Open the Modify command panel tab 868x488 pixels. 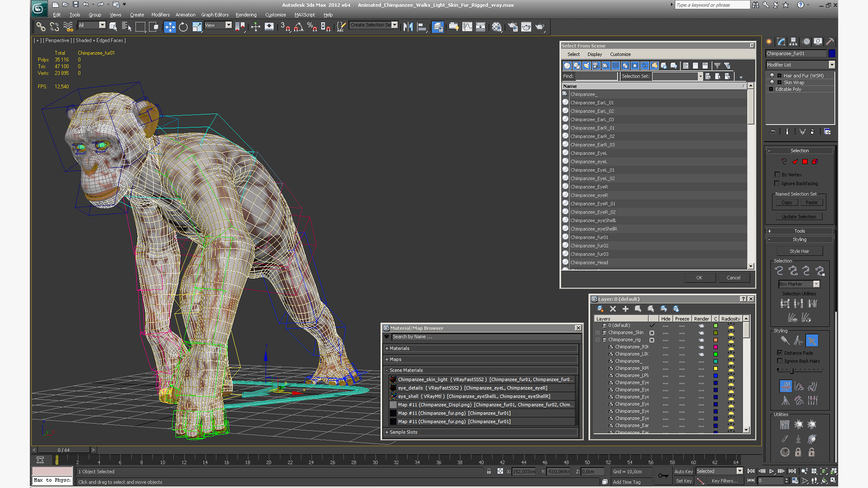point(781,42)
